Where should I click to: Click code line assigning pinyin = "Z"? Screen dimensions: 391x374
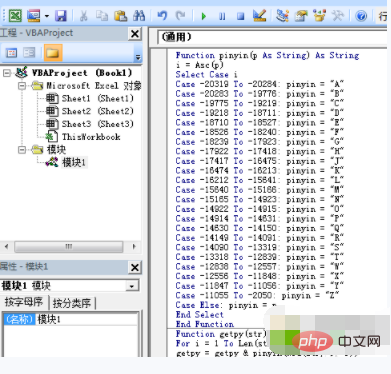click(x=257, y=296)
